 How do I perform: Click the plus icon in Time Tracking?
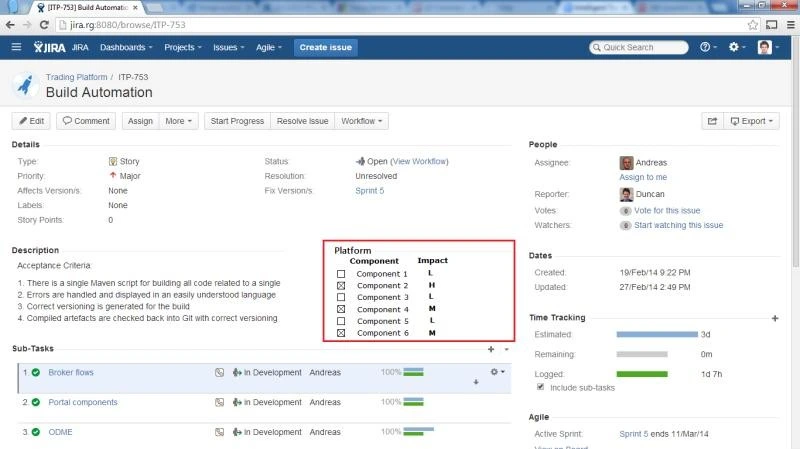point(775,318)
